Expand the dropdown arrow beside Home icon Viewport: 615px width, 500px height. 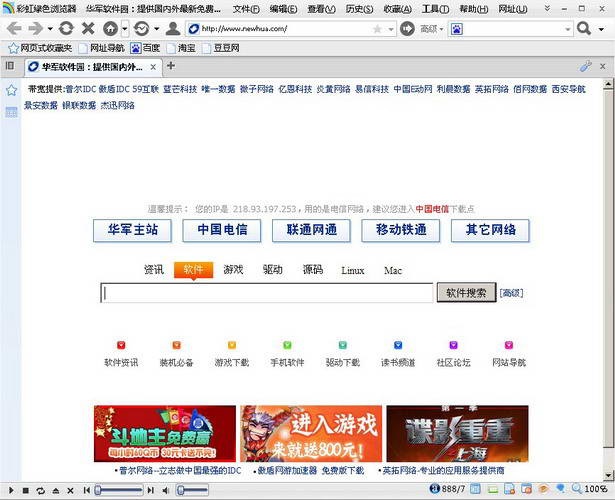tap(124, 29)
